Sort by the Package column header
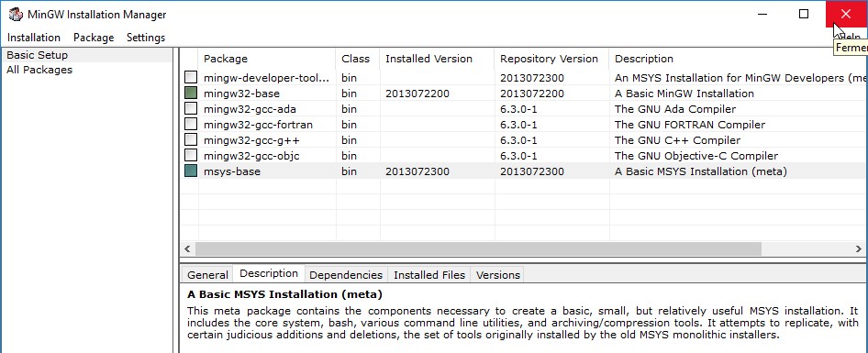 267,59
